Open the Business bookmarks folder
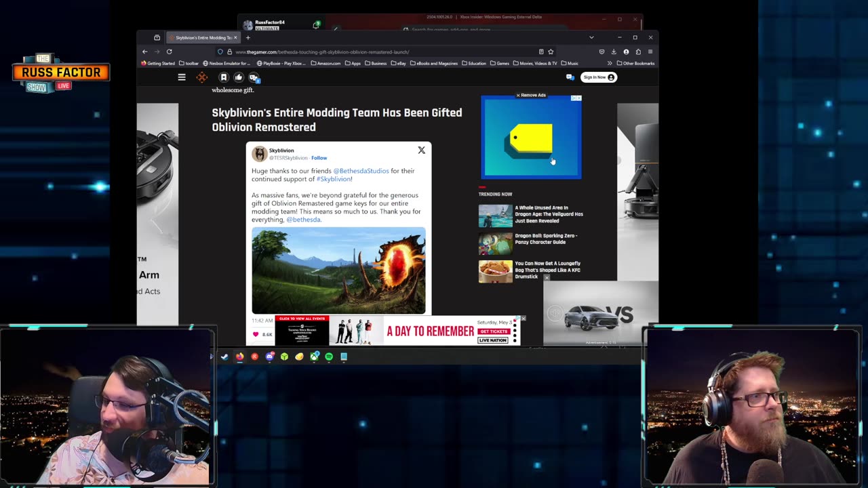This screenshot has width=868, height=488. point(376,63)
